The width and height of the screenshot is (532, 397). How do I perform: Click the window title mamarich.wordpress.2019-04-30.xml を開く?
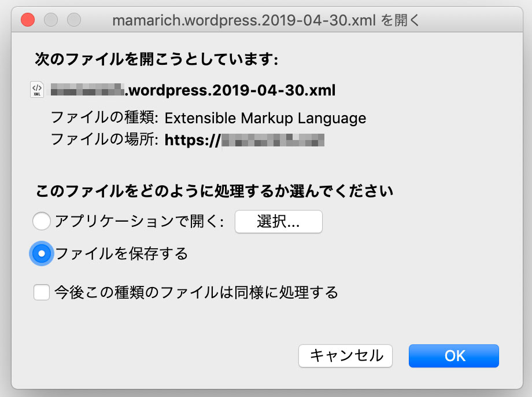[266, 20]
